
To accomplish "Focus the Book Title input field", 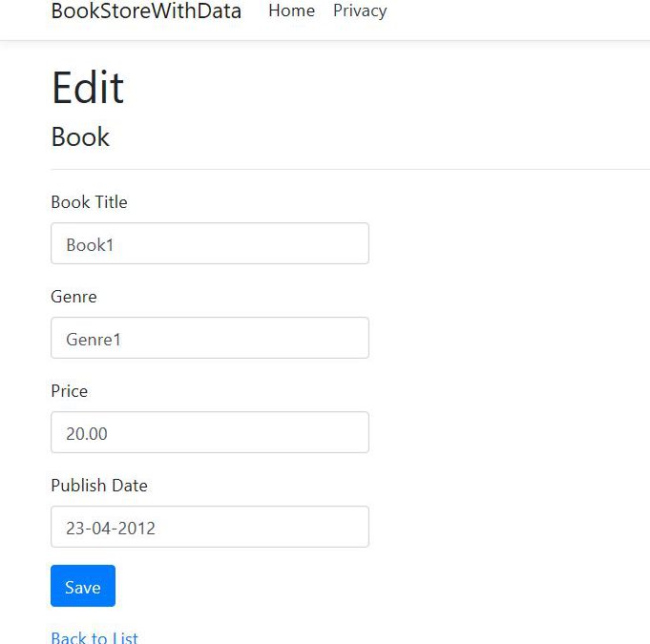I will click(209, 244).
